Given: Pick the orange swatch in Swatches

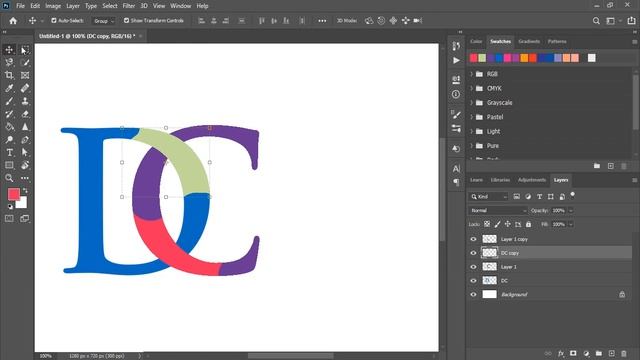Looking at the screenshot, I should (524, 58).
